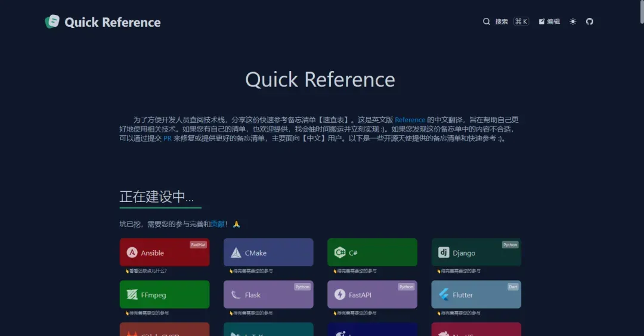Click the 编辑 edit link
This screenshot has height=336, width=644.
(549, 21)
